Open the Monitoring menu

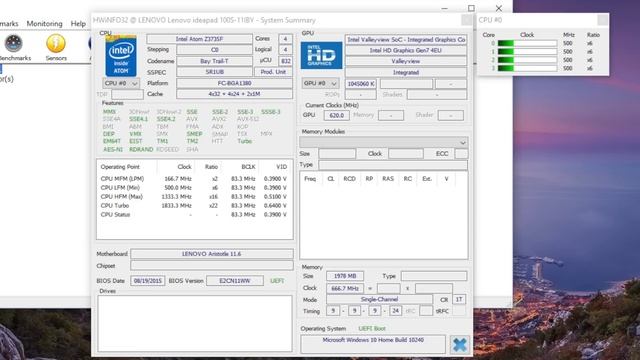44,24
